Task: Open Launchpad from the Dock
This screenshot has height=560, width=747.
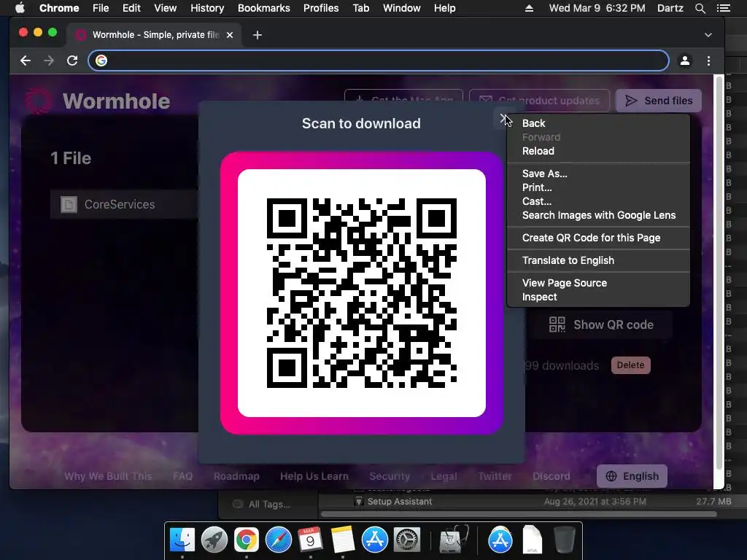Action: (x=214, y=540)
